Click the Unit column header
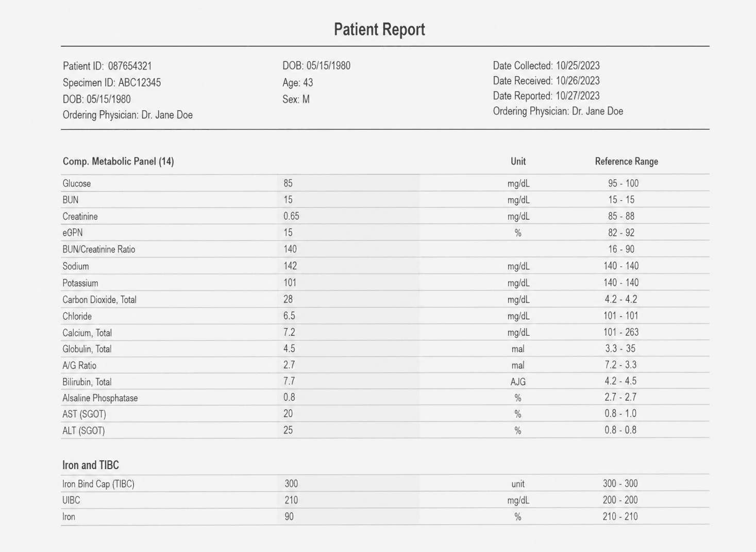This screenshot has width=756, height=552. (x=518, y=161)
